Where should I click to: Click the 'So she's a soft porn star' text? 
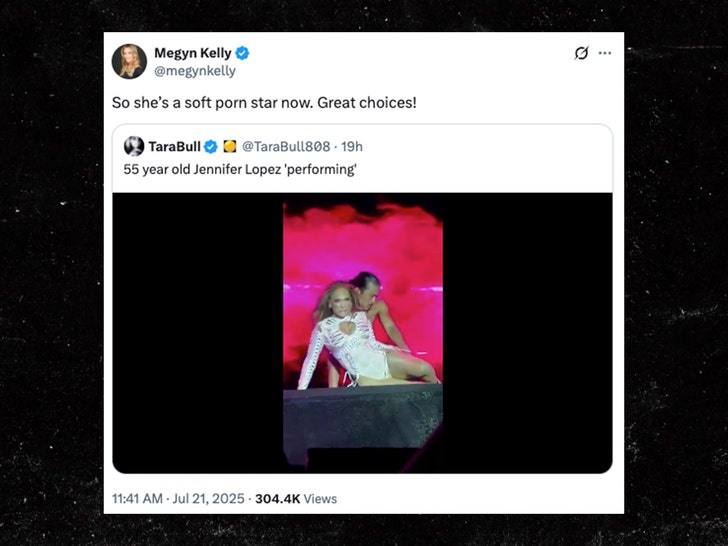263,103
